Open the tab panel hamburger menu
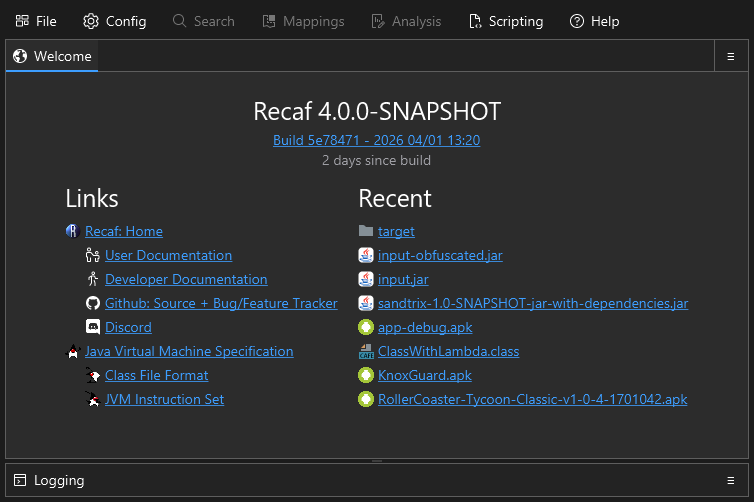The height and width of the screenshot is (502, 754). point(730,57)
